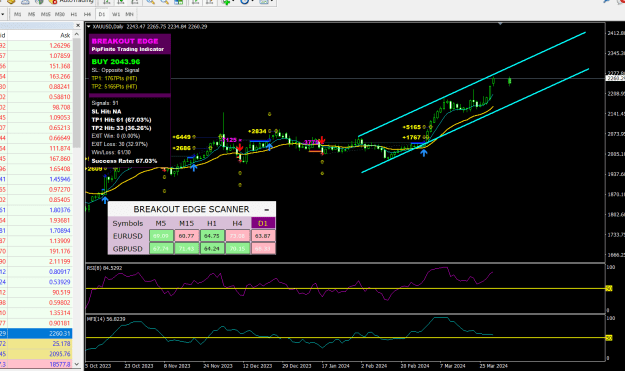Select highlighted row with ask 2260.31
This screenshot has width=625, height=371.
[x=36, y=334]
